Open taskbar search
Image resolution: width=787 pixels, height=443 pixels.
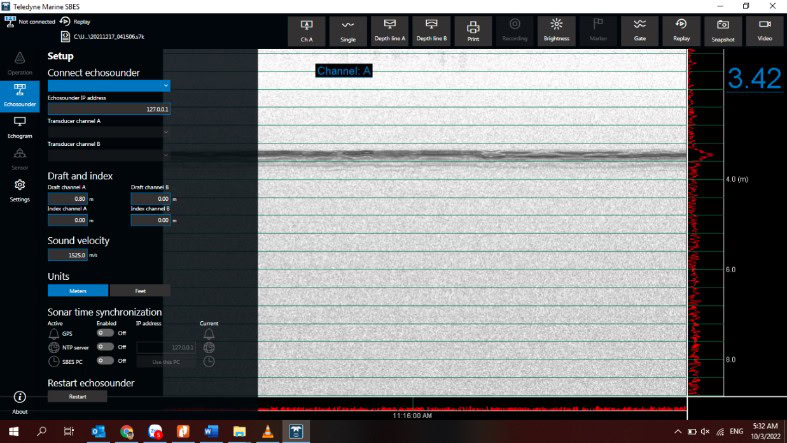coord(42,431)
